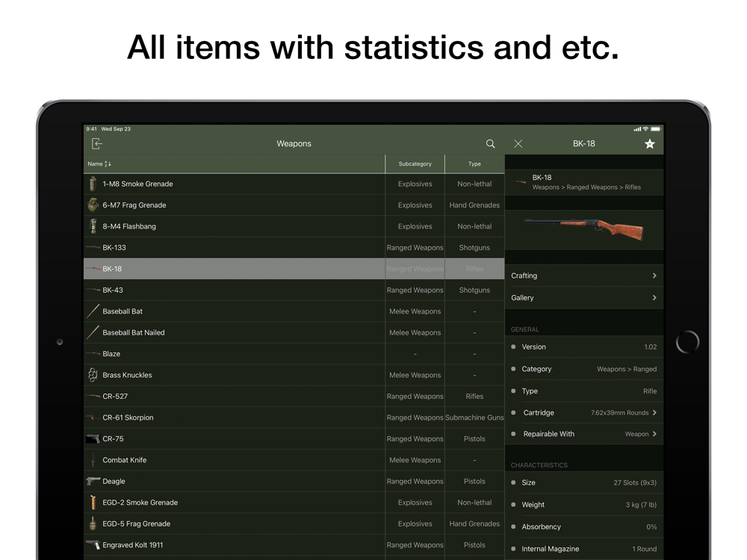The image size is (747, 560).
Task: Sort by the Subcategory column header
Action: click(x=415, y=164)
